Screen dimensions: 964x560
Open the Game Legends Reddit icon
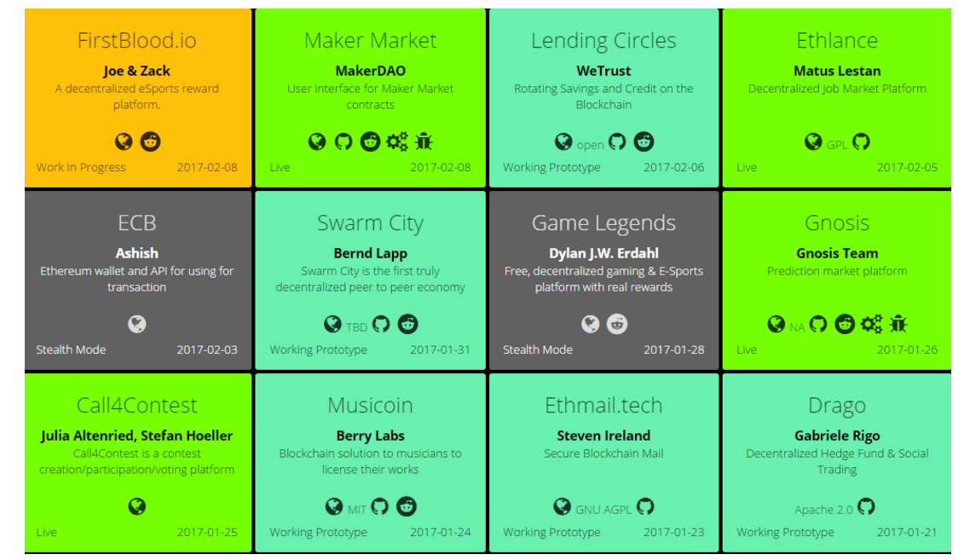616,324
